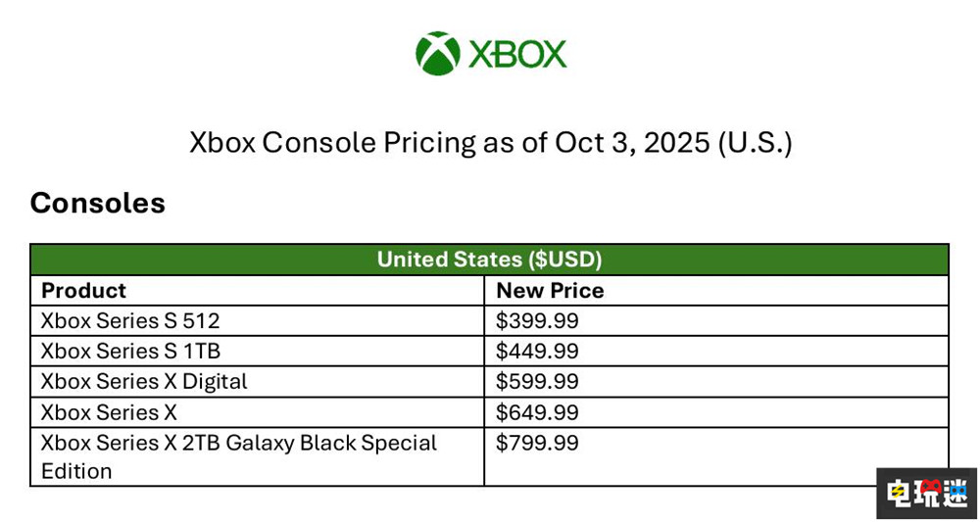Image resolution: width=980 pixels, height=522 pixels.
Task: Click the $599.99 price cell
Action: click(x=537, y=381)
